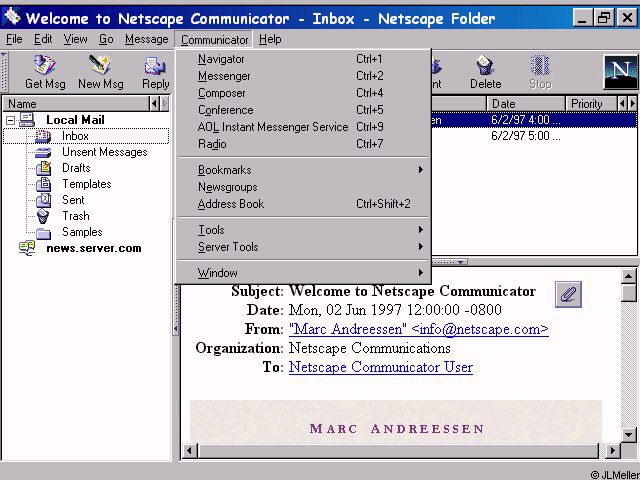Viewport: 640px width, 480px height.
Task: Click the horizontal scroll left arrow
Action: (189, 451)
